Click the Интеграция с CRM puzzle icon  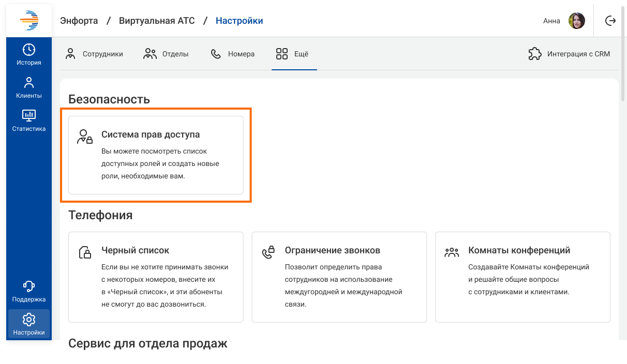click(534, 54)
